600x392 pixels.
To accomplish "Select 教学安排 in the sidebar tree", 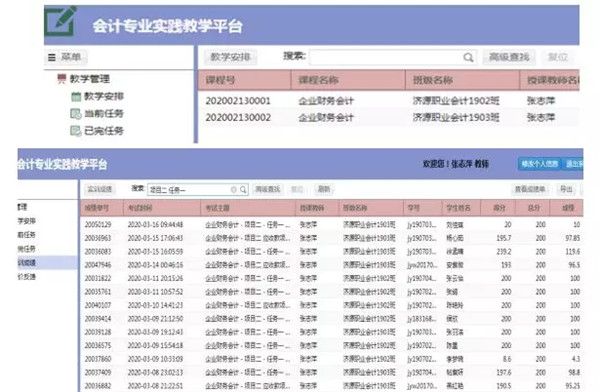I will coord(104,96).
